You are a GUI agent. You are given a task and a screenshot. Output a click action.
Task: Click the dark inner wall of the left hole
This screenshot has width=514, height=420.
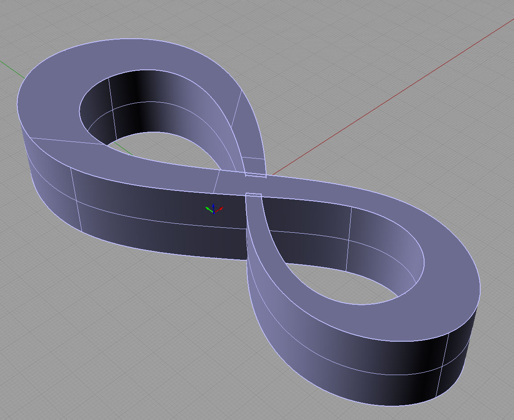[138, 107]
